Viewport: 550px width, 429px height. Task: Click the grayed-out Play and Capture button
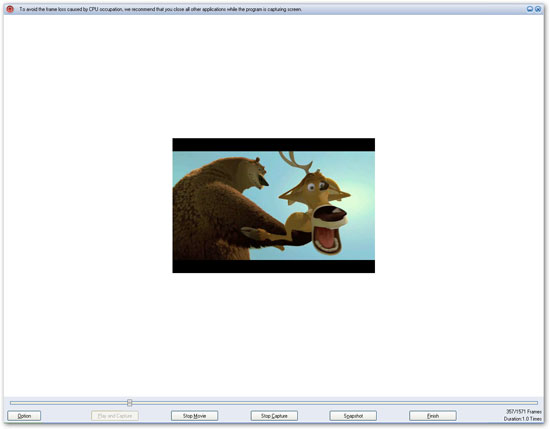[x=115, y=416]
